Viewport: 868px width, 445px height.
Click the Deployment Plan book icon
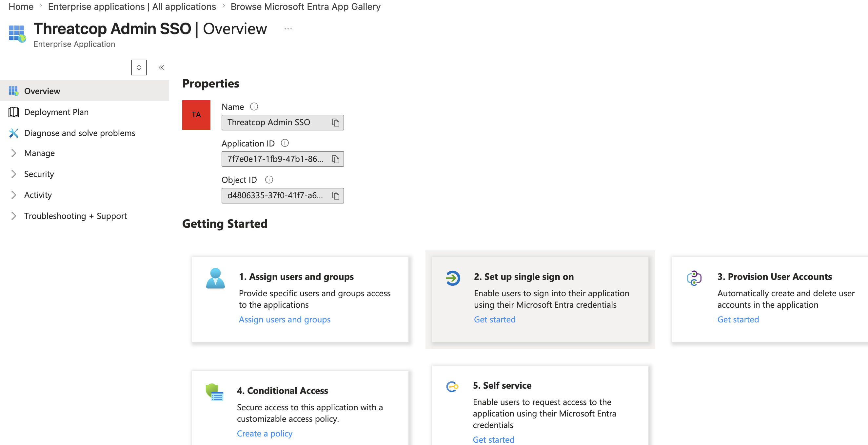pos(13,112)
